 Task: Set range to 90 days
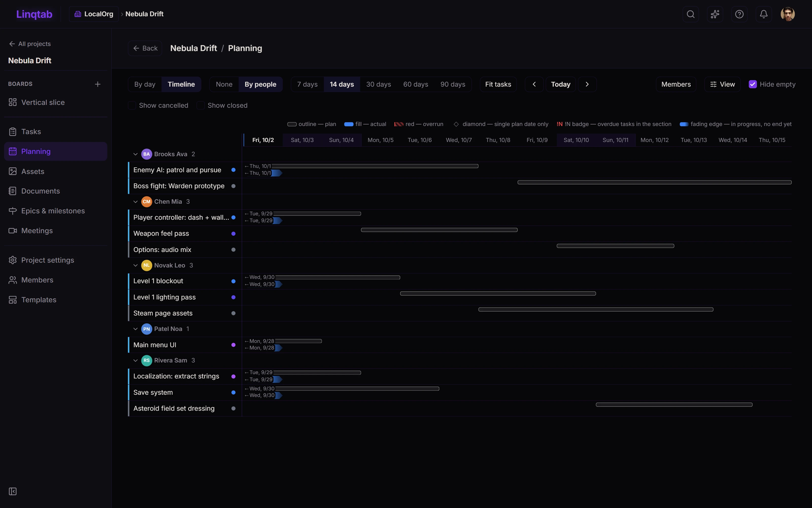tap(453, 84)
